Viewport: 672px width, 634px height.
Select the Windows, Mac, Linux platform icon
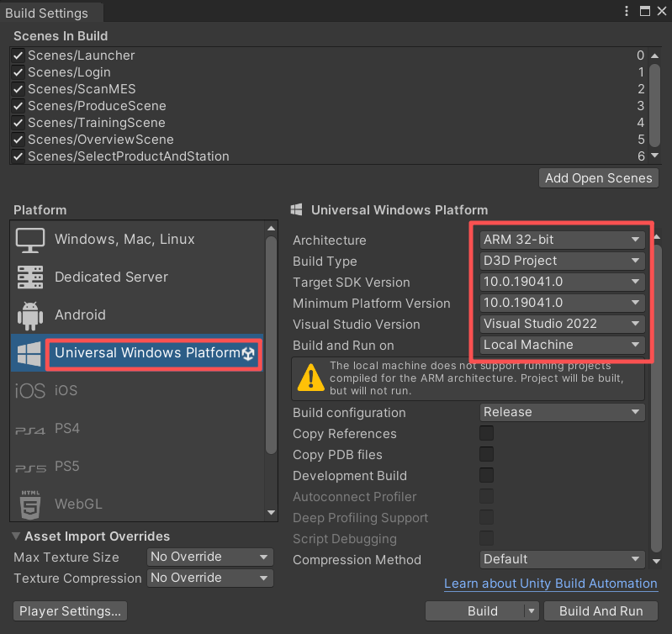tap(30, 240)
